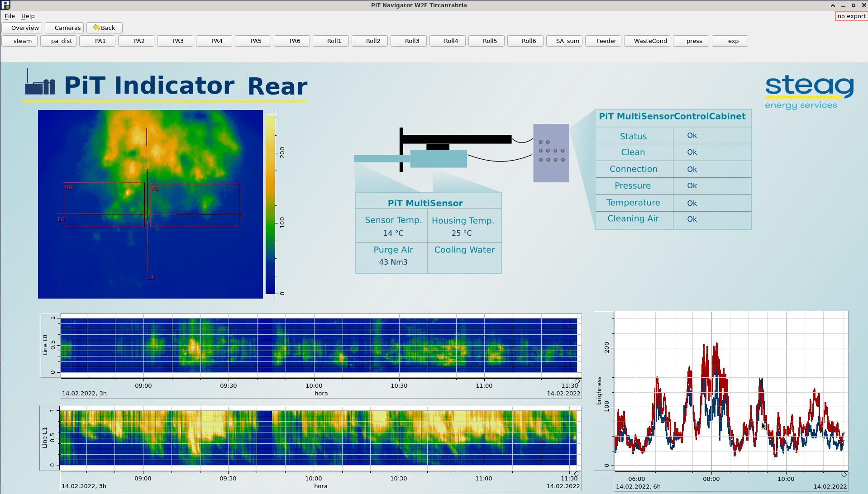Click the Temperature Ok value

pos(692,203)
